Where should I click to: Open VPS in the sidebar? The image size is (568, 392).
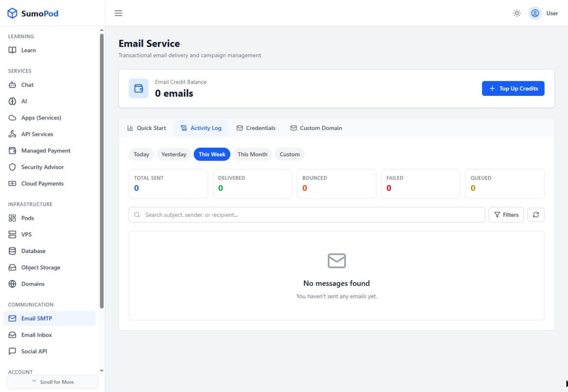coord(49,234)
